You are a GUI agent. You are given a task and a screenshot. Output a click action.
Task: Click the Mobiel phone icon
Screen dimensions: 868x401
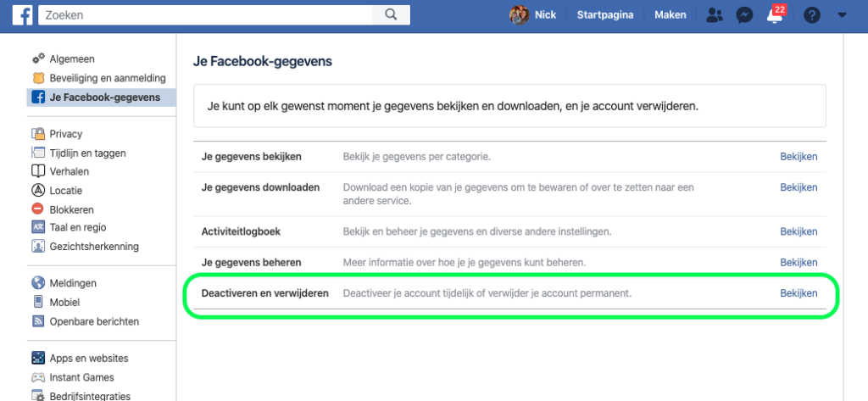(38, 303)
